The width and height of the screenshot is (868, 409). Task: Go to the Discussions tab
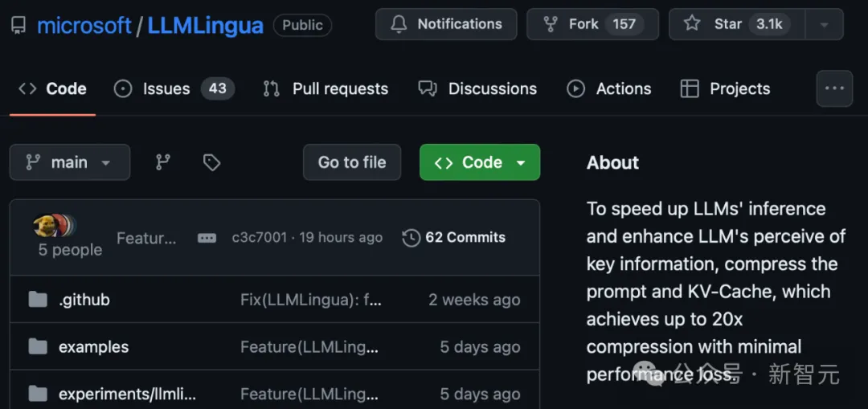pyautogui.click(x=478, y=88)
